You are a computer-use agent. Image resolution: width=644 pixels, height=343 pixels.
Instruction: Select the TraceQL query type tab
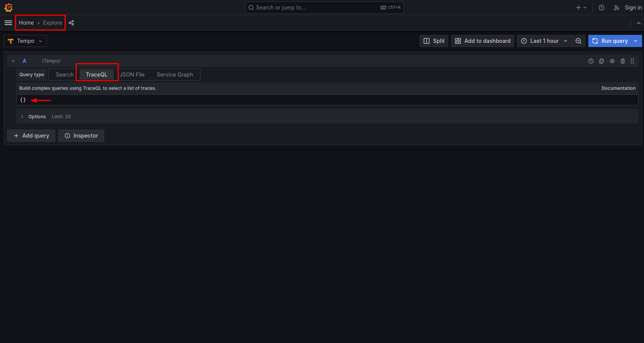tap(97, 75)
